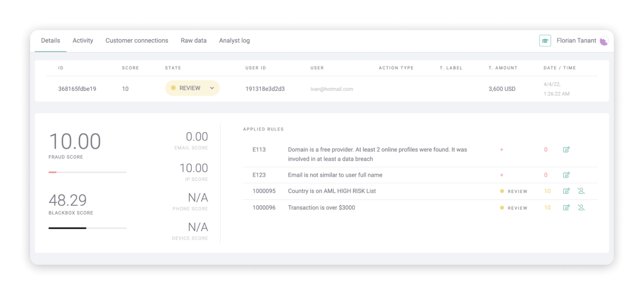Viewport: 644px width, 295px height.
Task: Switch to the Activity tab
Action: [83, 41]
